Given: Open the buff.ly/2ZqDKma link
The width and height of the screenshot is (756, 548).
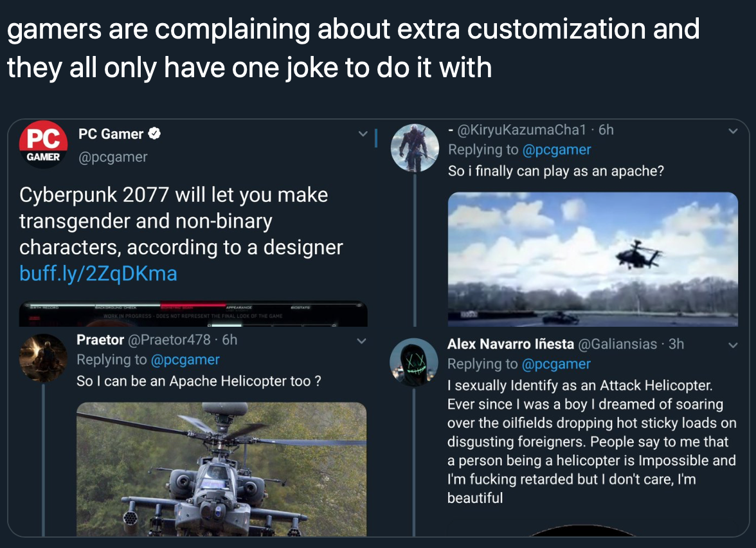Looking at the screenshot, I should point(98,274).
